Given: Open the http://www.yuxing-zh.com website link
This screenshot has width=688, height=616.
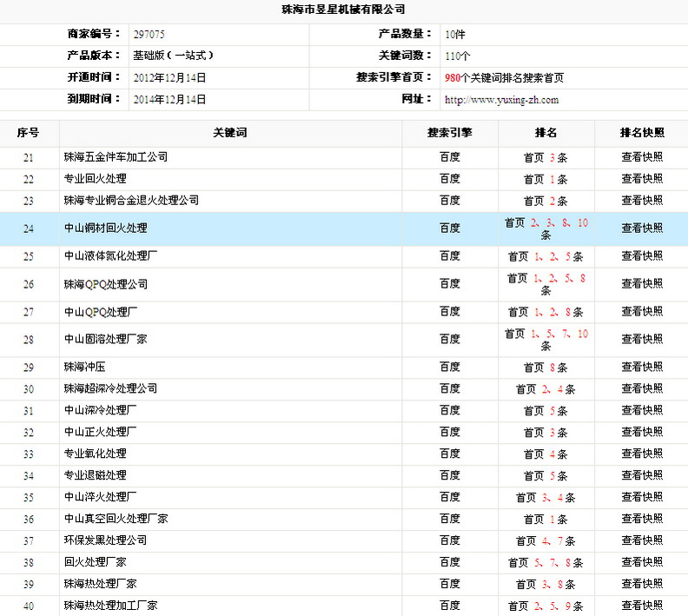Looking at the screenshot, I should click(x=501, y=100).
